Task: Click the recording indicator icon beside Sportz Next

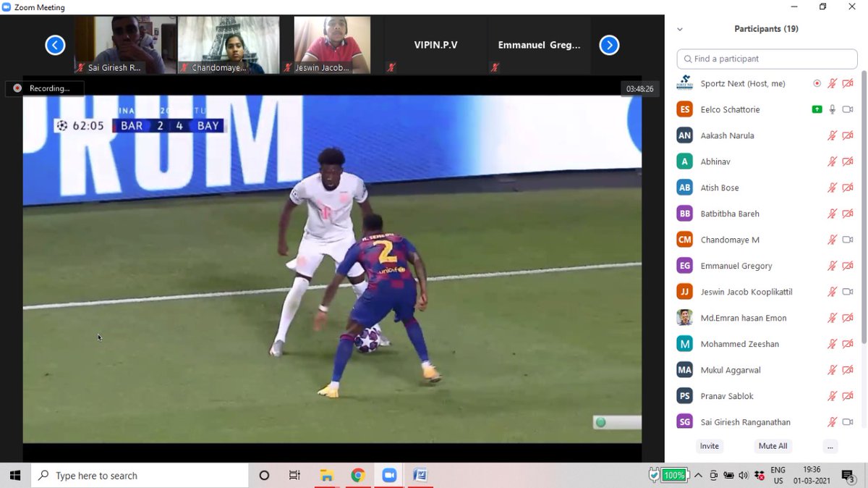Action: tap(817, 83)
